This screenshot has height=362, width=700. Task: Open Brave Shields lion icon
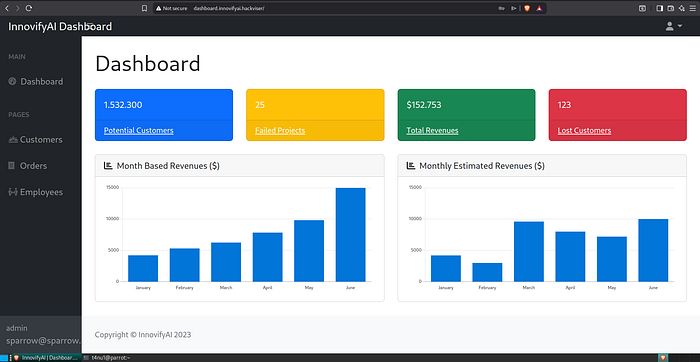tap(527, 8)
